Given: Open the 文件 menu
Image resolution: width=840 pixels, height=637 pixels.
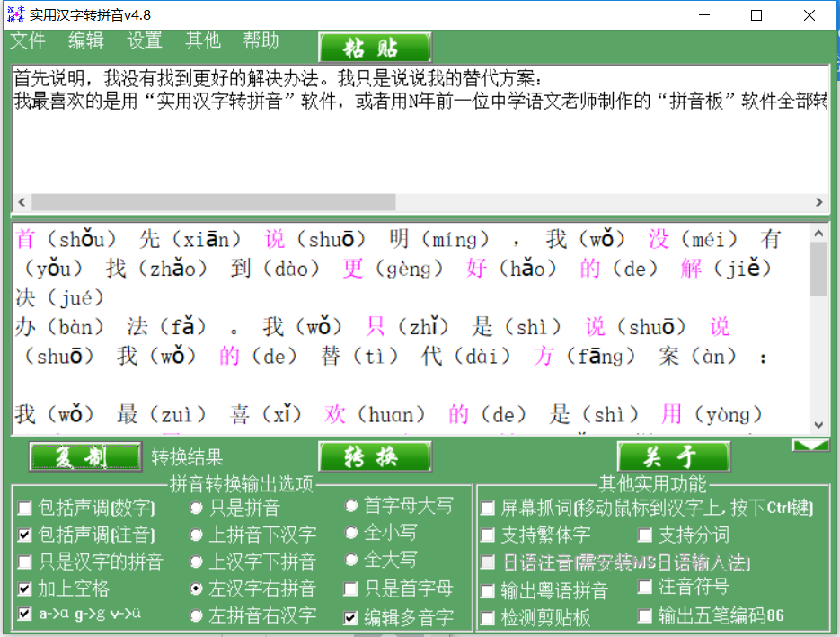Looking at the screenshot, I should click(27, 40).
